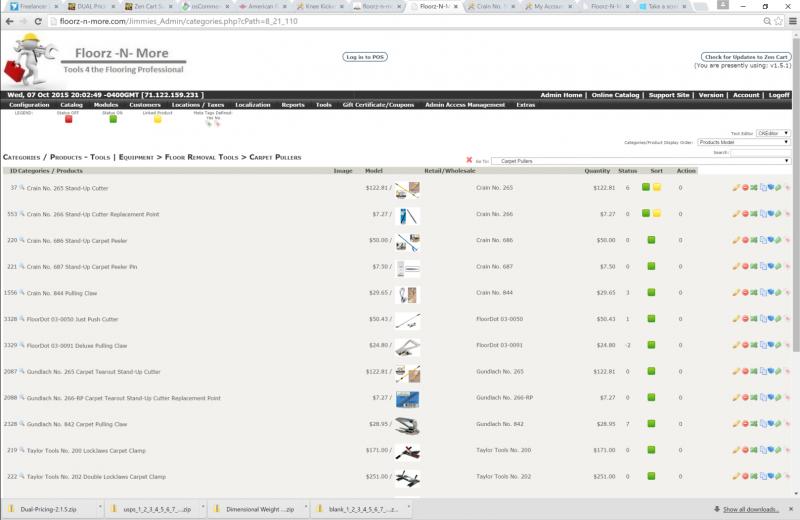Image resolution: width=800 pixels, height=520 pixels.
Task: Click the edit pencil for Crain No. 265 Stand-Up Cutter
Action: (736, 188)
